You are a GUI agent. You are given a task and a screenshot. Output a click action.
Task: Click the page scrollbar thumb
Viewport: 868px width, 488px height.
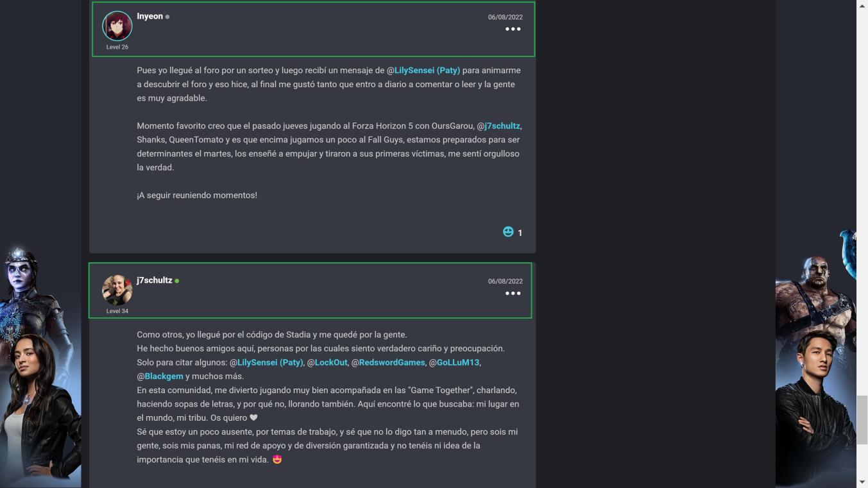pyautogui.click(x=862, y=420)
